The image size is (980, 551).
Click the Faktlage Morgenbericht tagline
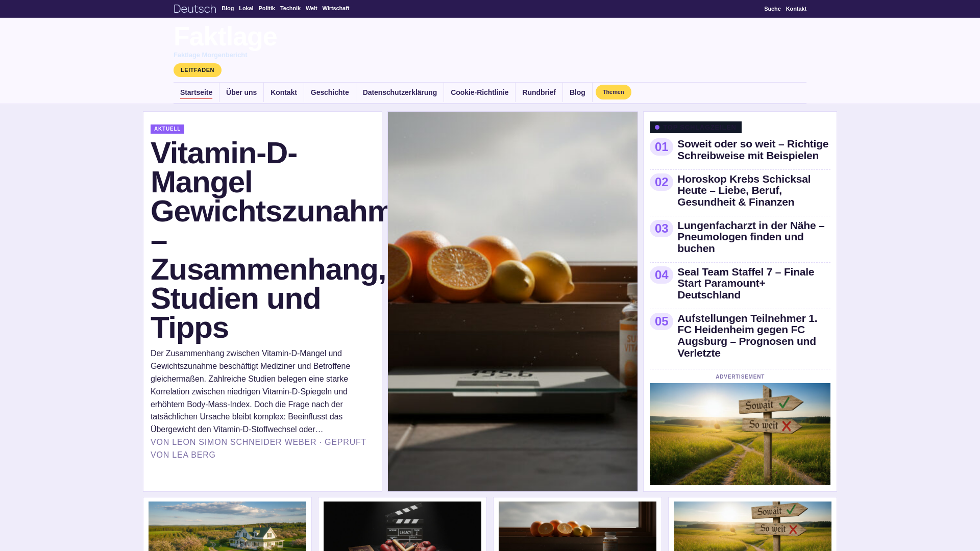tap(210, 55)
